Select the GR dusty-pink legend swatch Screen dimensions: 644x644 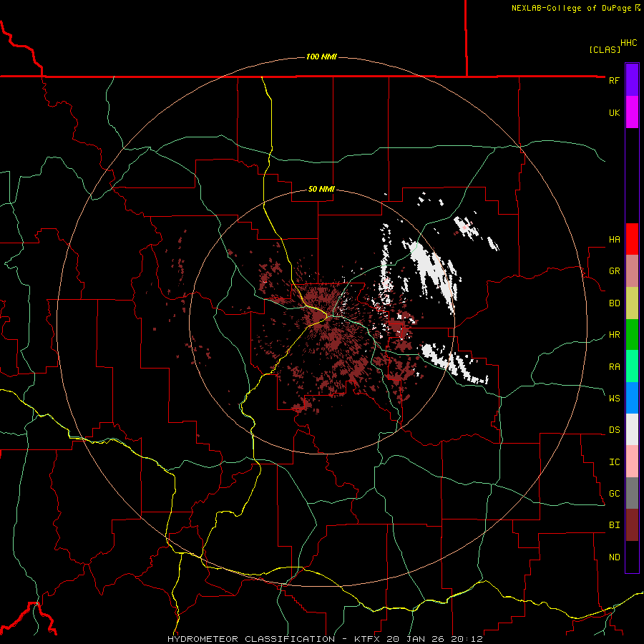pos(632,271)
